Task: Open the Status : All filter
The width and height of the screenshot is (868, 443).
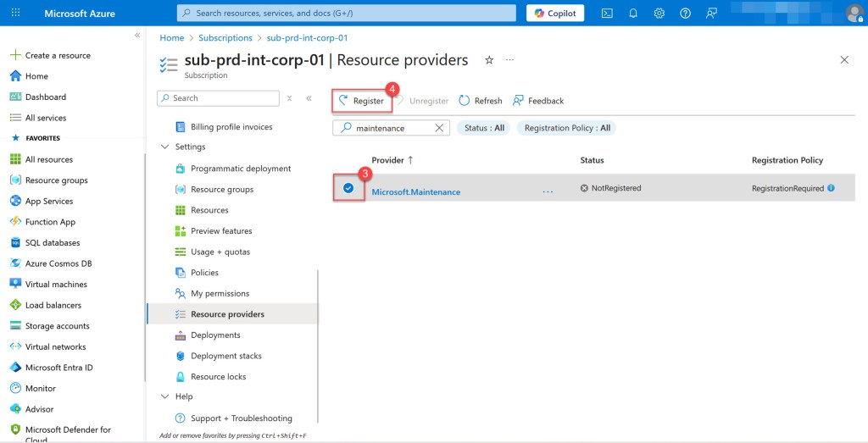Action: (484, 128)
